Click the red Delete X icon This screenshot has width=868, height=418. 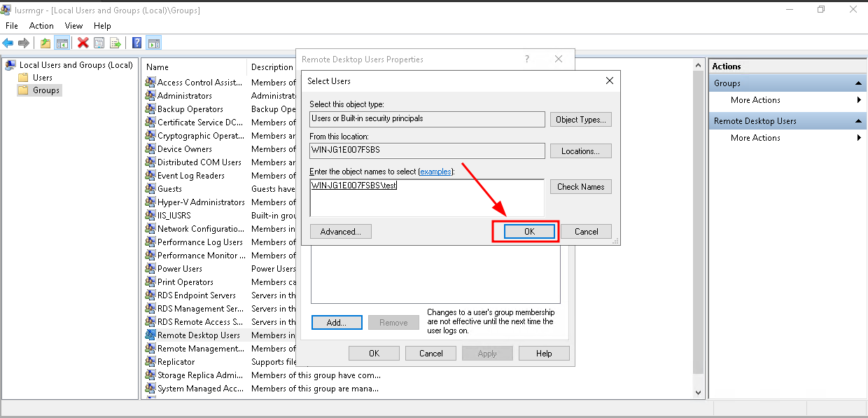(x=83, y=43)
